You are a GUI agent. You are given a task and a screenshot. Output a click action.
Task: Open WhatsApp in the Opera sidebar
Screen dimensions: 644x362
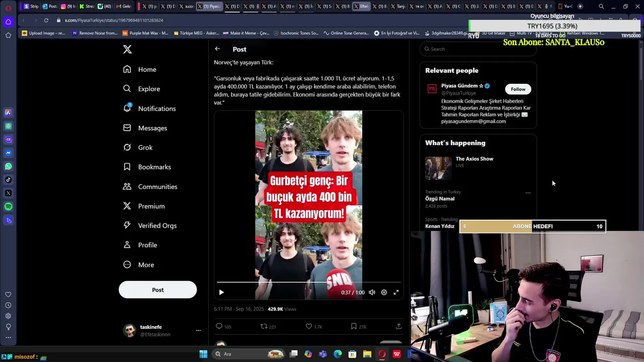pos(8,166)
